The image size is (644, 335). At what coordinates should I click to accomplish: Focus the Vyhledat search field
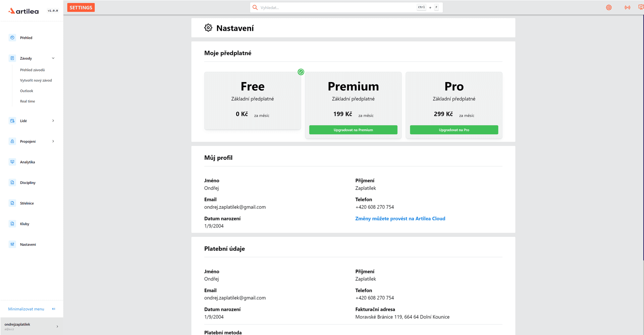pos(346,7)
